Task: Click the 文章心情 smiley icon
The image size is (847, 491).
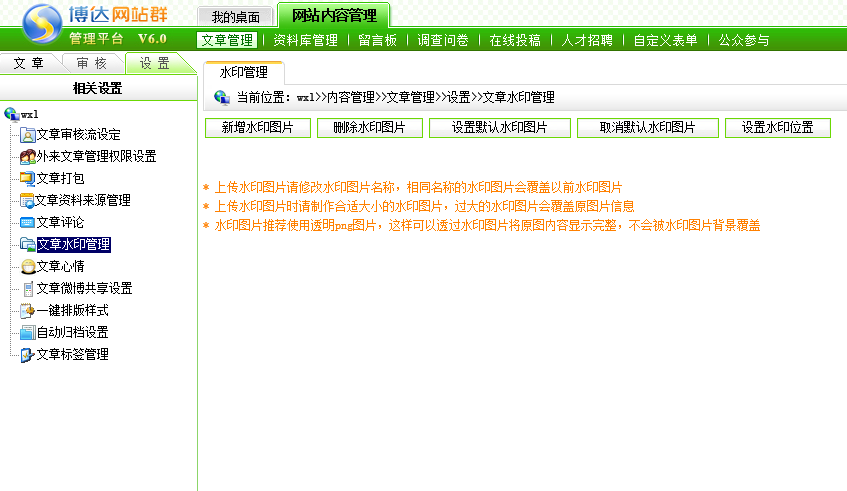Action: (28, 267)
